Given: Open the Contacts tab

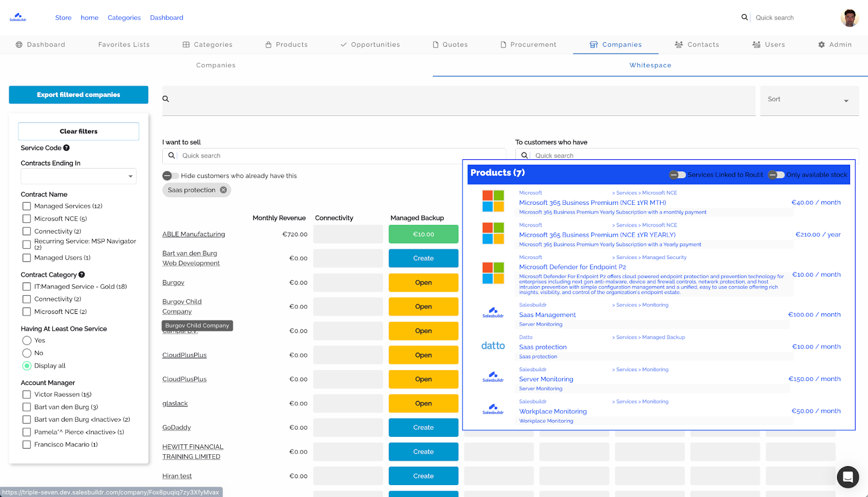Looking at the screenshot, I should click(697, 44).
